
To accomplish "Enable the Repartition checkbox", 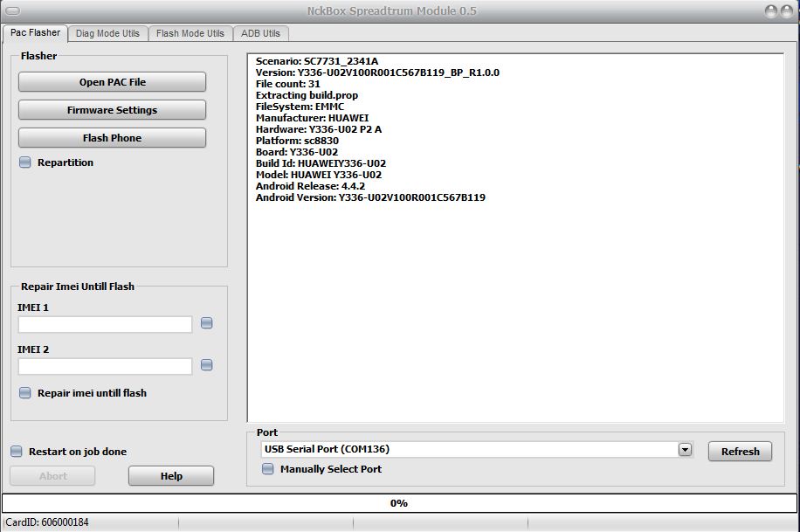I will pos(25,162).
